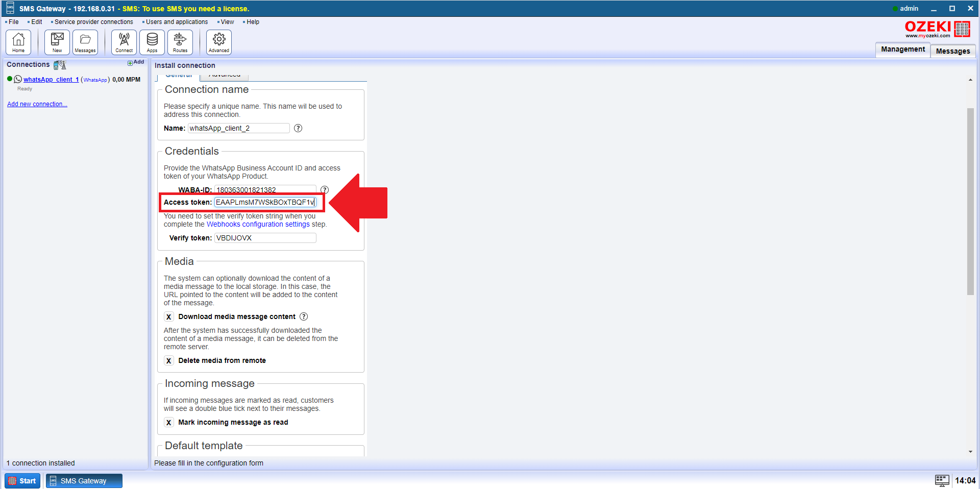Switch to the Management tab
Screen dimensions: 980x489
(x=902, y=50)
